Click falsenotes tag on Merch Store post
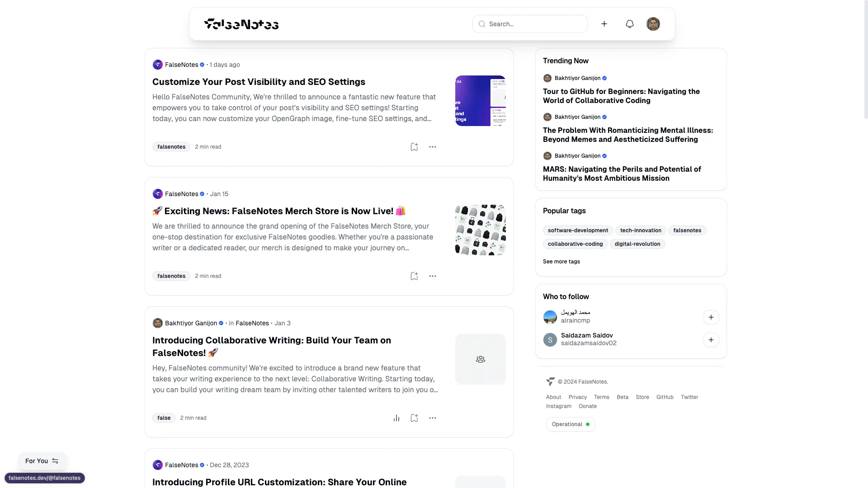The height and width of the screenshot is (488, 868). pyautogui.click(x=171, y=276)
